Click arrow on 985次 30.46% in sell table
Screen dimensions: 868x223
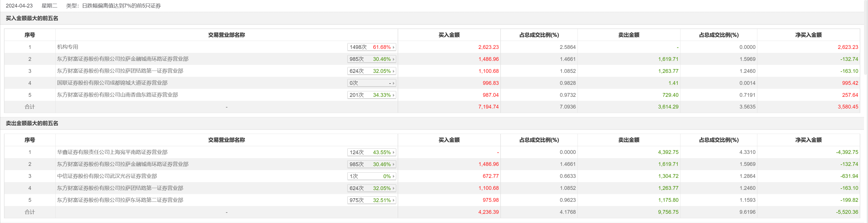[393, 164]
